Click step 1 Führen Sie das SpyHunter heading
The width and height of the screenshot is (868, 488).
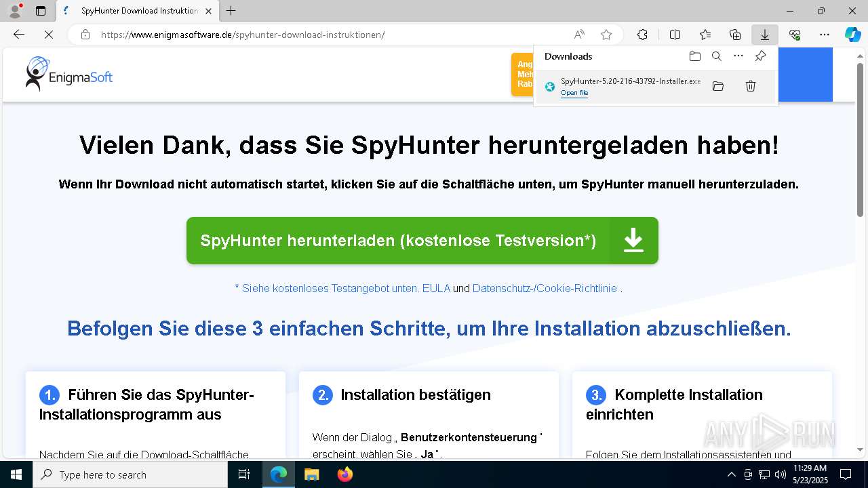pos(146,404)
